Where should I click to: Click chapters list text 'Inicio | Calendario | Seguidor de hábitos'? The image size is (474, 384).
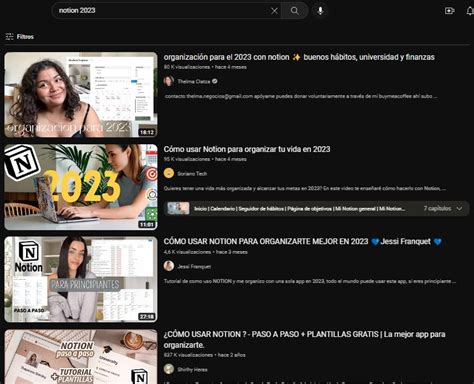(300, 209)
